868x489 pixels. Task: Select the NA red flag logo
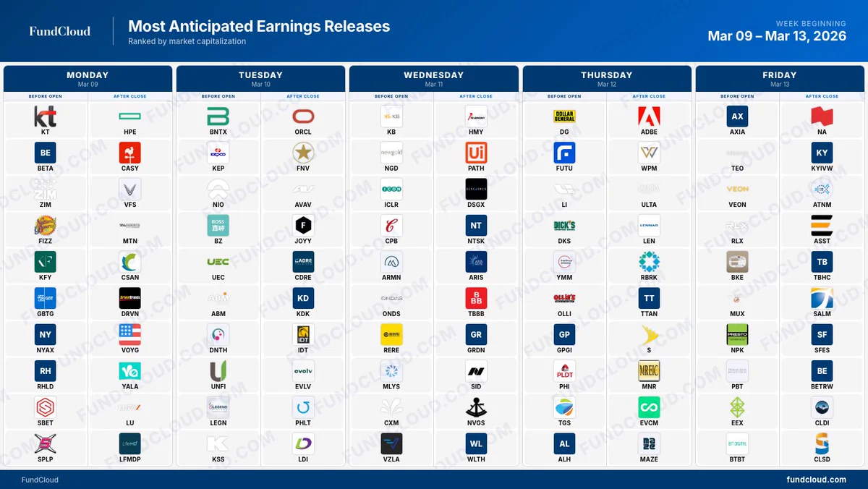[x=822, y=116]
